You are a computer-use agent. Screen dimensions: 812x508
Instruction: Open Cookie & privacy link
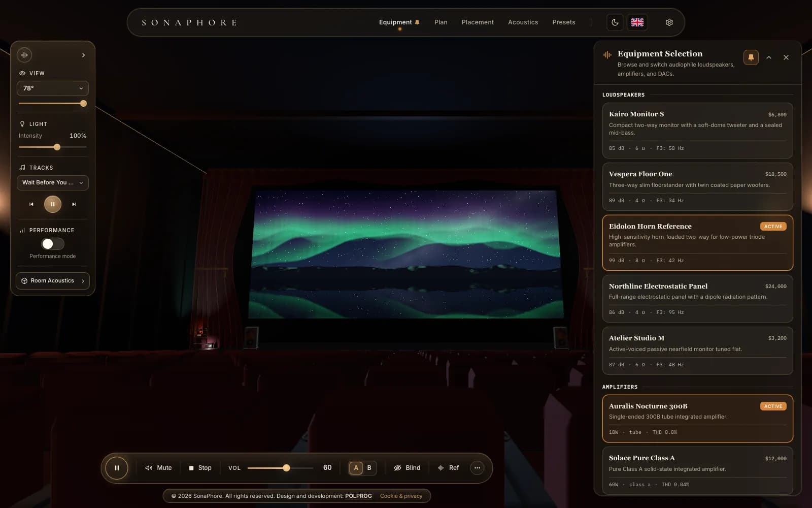coord(401,496)
